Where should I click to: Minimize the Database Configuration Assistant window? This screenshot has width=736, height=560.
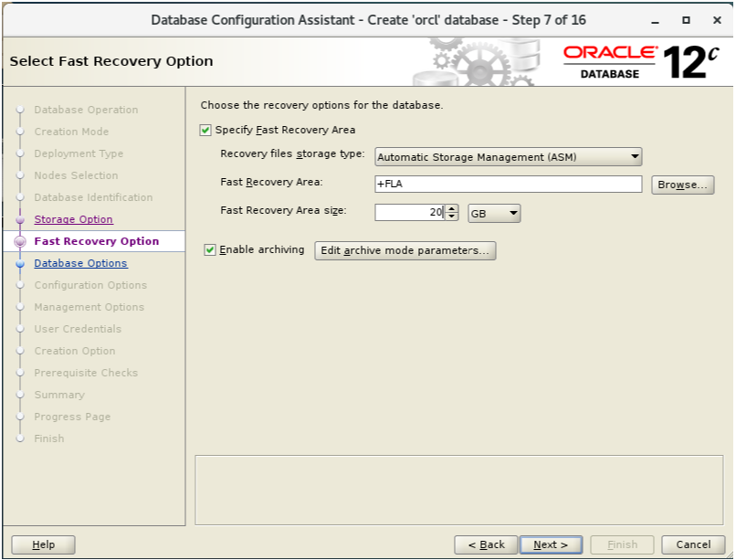656,21
